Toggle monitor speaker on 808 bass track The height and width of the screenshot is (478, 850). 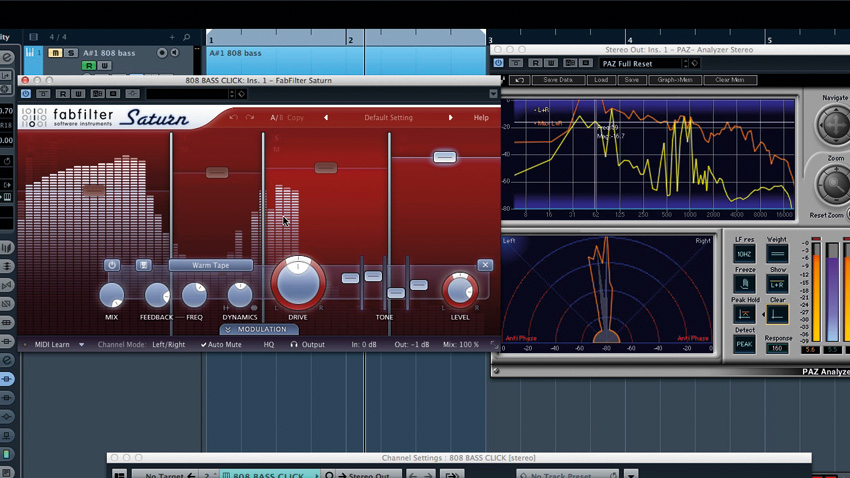click(x=175, y=53)
